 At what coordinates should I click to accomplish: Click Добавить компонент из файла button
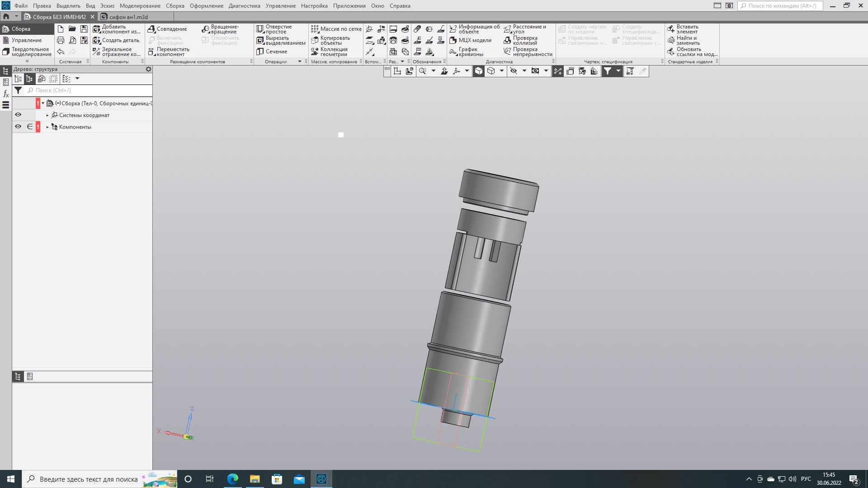[x=117, y=29]
